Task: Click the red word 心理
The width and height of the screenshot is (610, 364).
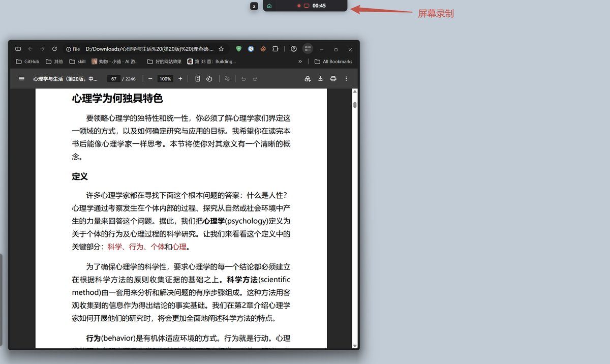Action: [x=179, y=247]
